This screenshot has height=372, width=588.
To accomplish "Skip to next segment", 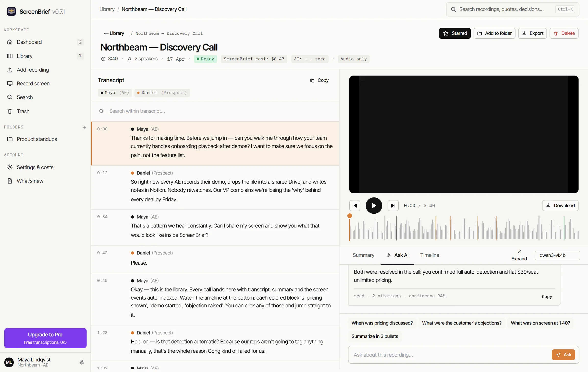I will coord(393,206).
